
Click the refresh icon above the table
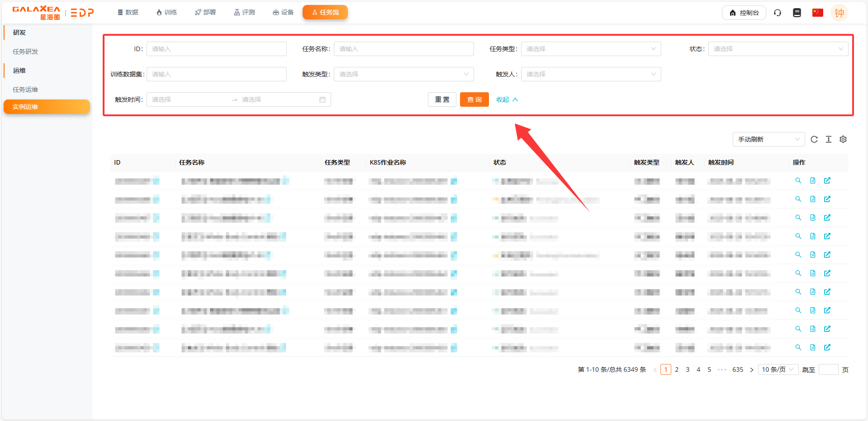(x=814, y=139)
